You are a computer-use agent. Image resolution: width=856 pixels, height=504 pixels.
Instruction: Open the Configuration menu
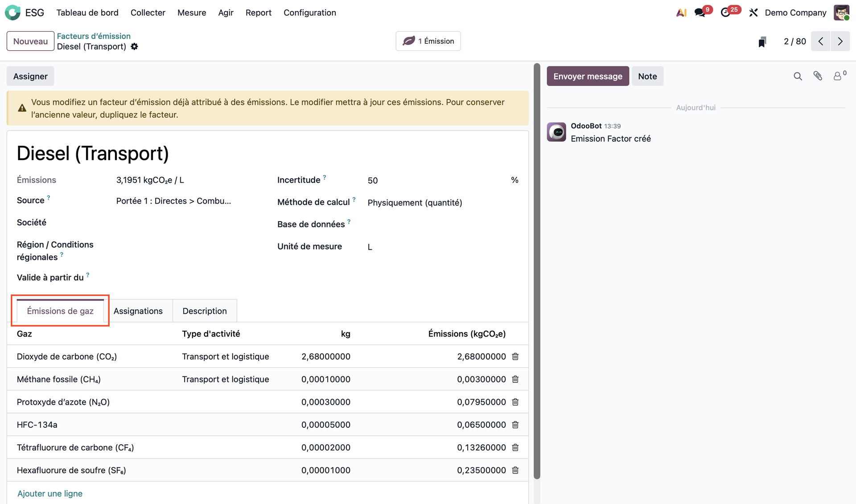pos(309,13)
